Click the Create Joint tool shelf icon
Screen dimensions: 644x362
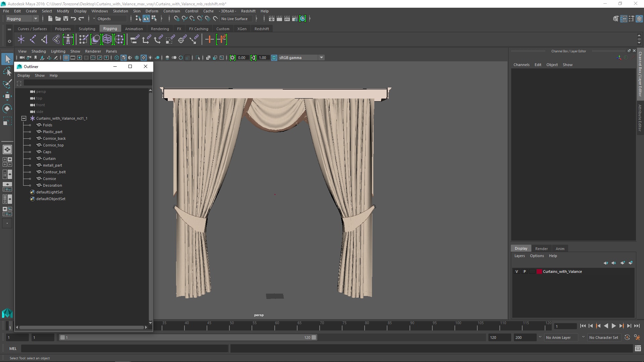(33, 40)
